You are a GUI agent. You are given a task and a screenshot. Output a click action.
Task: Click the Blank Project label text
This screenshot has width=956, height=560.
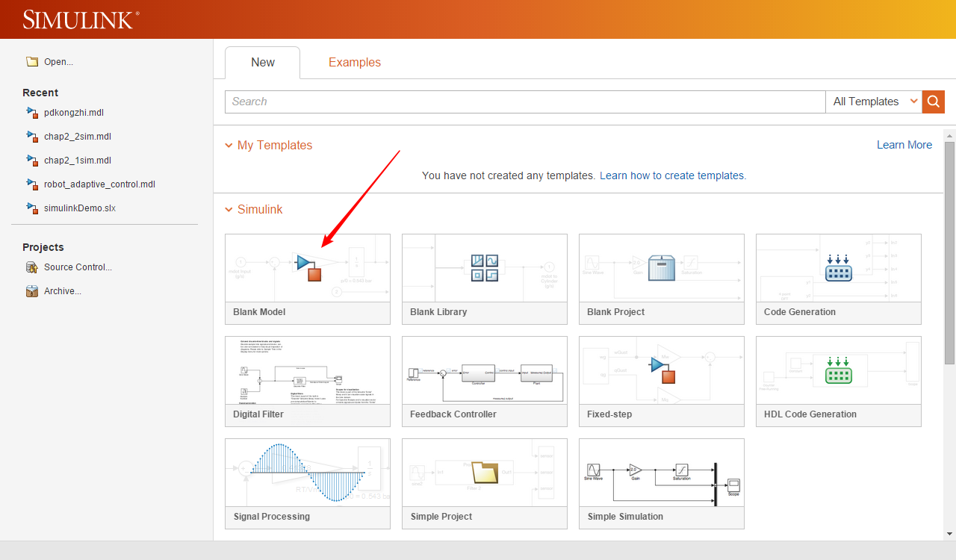coord(616,312)
